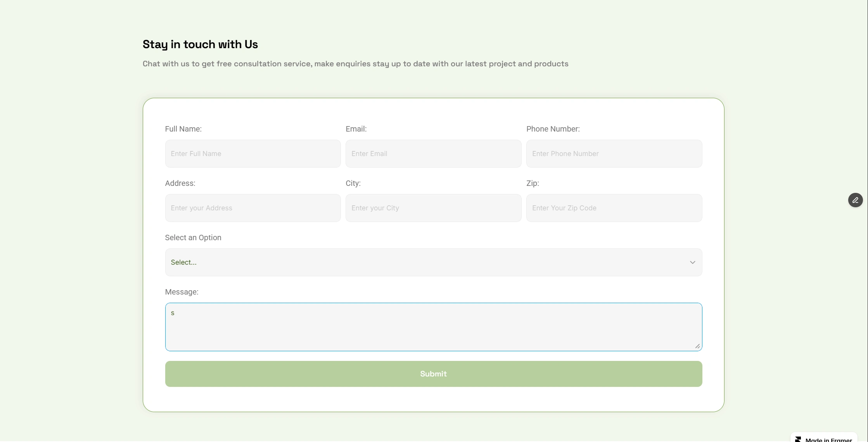This screenshot has height=442, width=868.
Task: Click the chevron arrow in Select dropdown
Action: [692, 262]
